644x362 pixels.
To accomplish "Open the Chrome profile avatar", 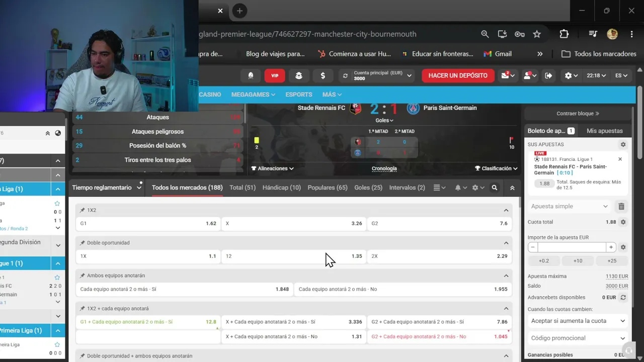I will pyautogui.click(x=612, y=34).
